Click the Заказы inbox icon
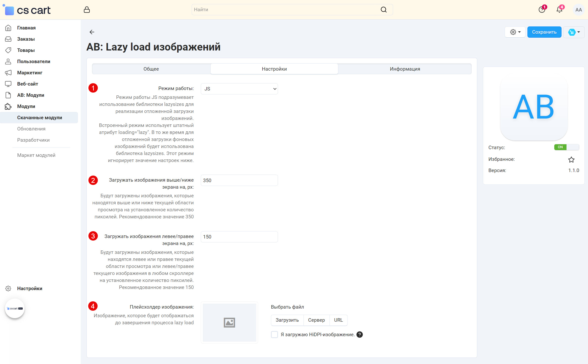The image size is (588, 364). click(x=8, y=39)
